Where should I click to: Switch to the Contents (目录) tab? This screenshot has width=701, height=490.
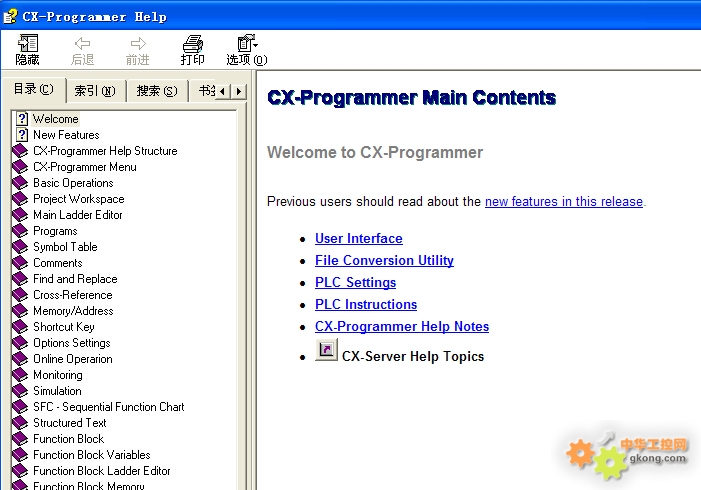pos(34,89)
